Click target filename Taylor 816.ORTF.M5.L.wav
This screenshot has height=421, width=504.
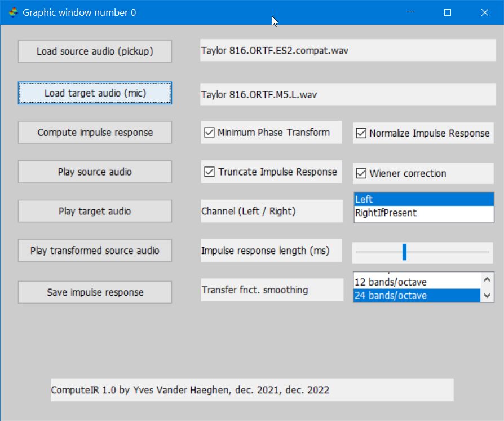coord(348,94)
